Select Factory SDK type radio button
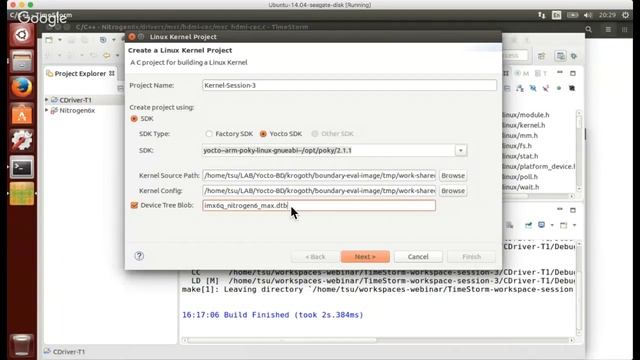640x360 pixels. click(209, 134)
